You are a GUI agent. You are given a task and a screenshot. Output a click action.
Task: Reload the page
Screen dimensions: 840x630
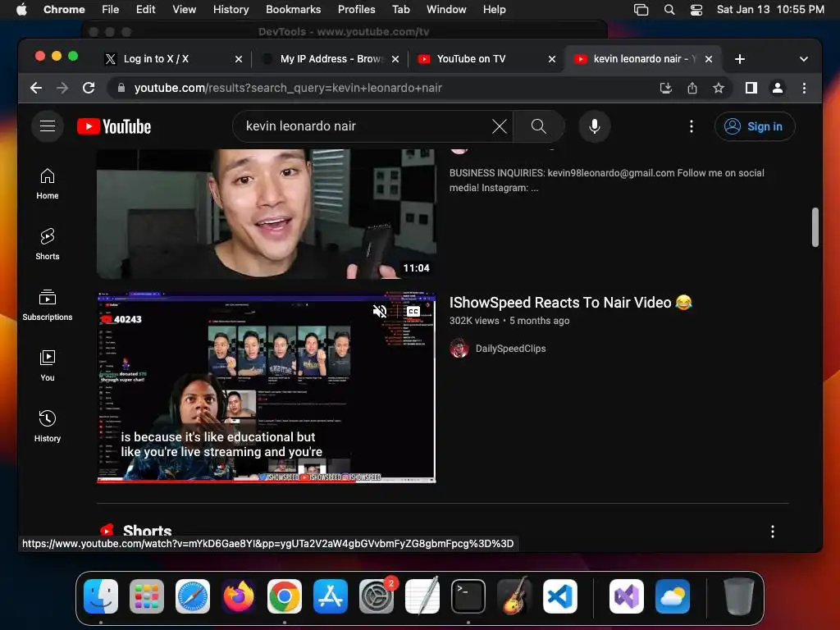pyautogui.click(x=89, y=88)
